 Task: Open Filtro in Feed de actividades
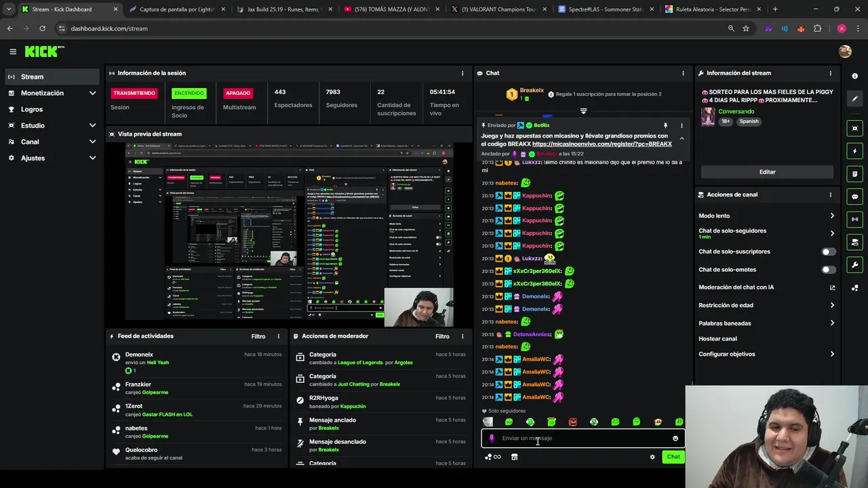tap(258, 336)
